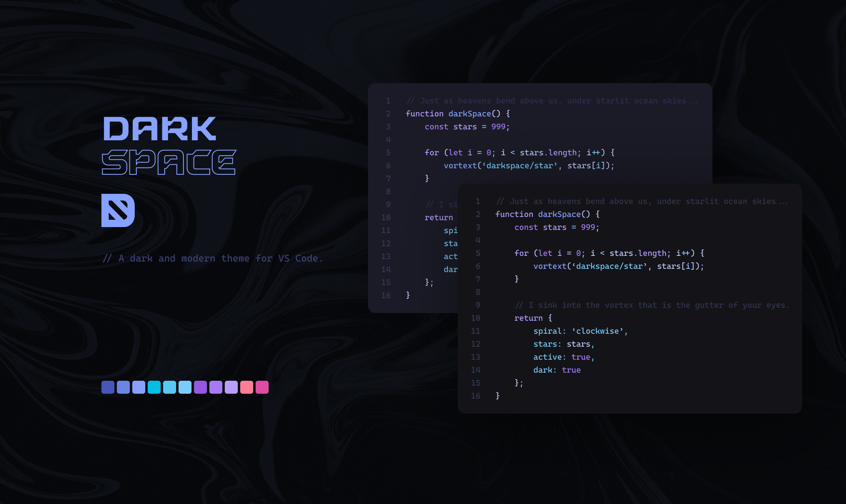Image resolution: width=846 pixels, height=504 pixels.
Task: Click 'dark: true' line in front panel
Action: 557,370
